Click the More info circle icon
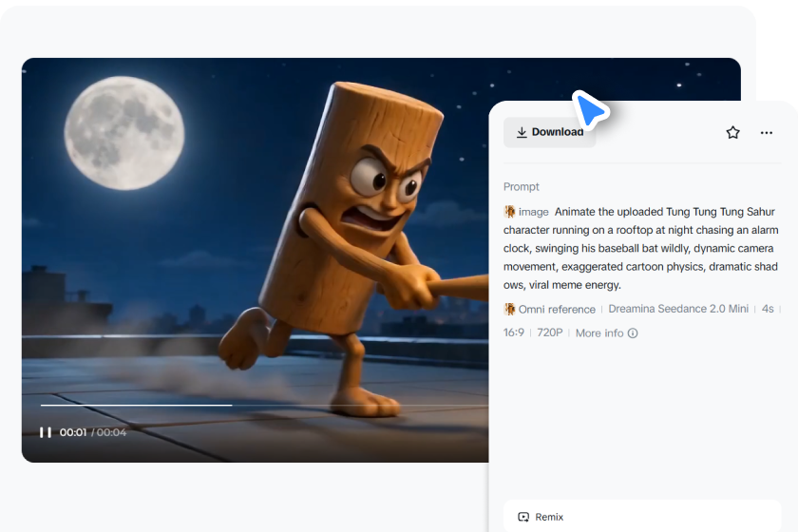Viewport: 798px width, 532px height. click(x=633, y=332)
